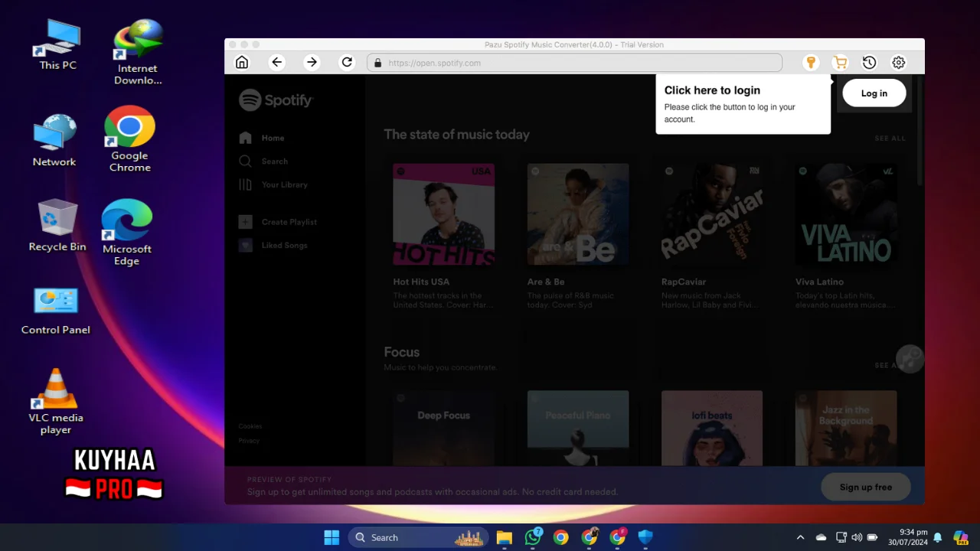The height and width of the screenshot is (551, 980).
Task: Launch Google Chrome desktop shortcut
Action: [x=130, y=139]
